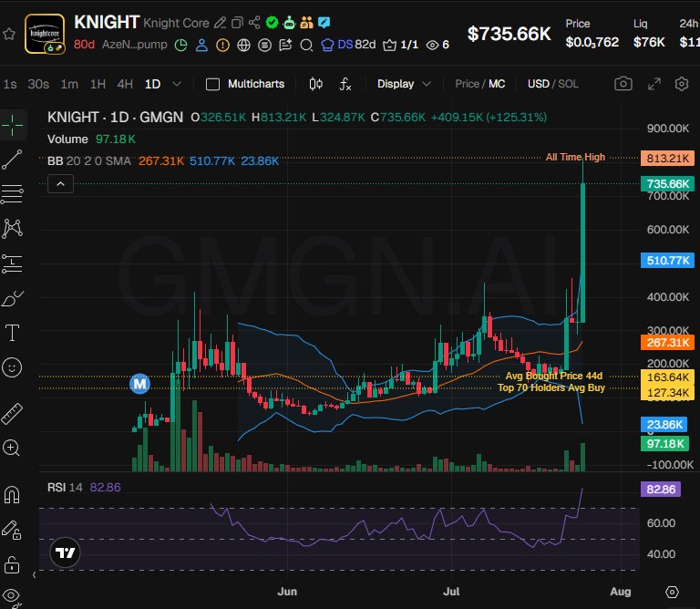700x609 pixels.
Task: Open the token website globe icon
Action: click(x=243, y=45)
